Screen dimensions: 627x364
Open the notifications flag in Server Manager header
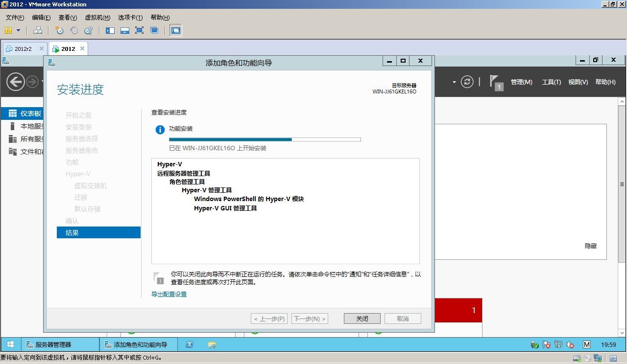(496, 82)
